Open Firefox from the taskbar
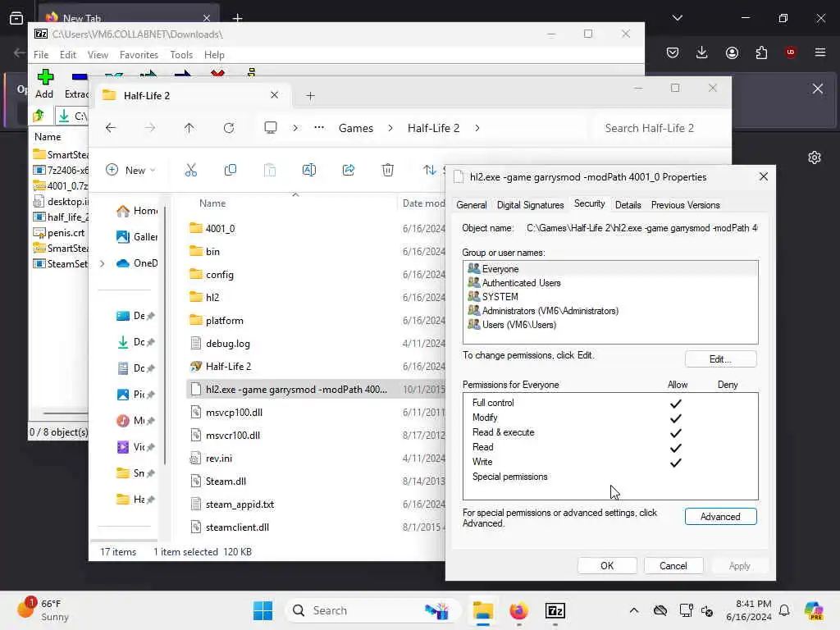This screenshot has width=840, height=630. [x=518, y=610]
